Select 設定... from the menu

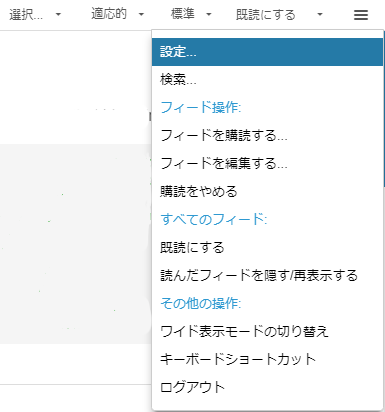[x=267, y=52]
